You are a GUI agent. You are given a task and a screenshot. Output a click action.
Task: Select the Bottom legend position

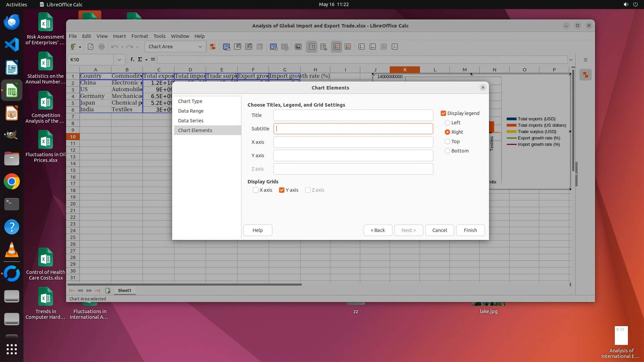(x=447, y=151)
